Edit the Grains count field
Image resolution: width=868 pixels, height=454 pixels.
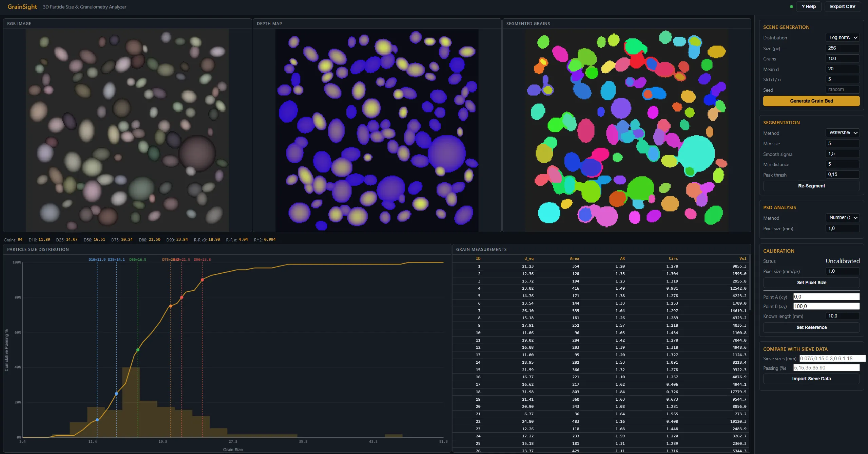(x=842, y=58)
